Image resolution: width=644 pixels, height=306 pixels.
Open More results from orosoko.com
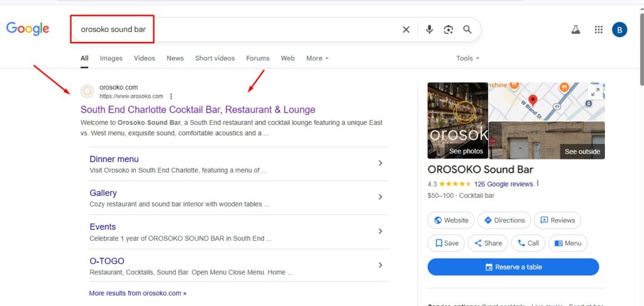pos(138,293)
